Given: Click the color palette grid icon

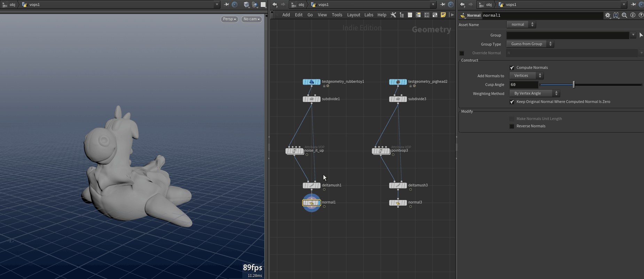Looking at the screenshot, I should [418, 15].
